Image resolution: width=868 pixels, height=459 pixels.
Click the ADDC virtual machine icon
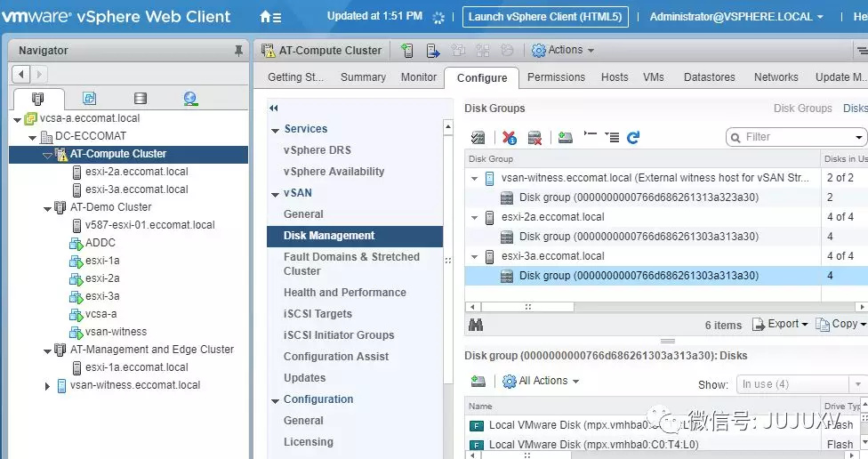(x=76, y=243)
